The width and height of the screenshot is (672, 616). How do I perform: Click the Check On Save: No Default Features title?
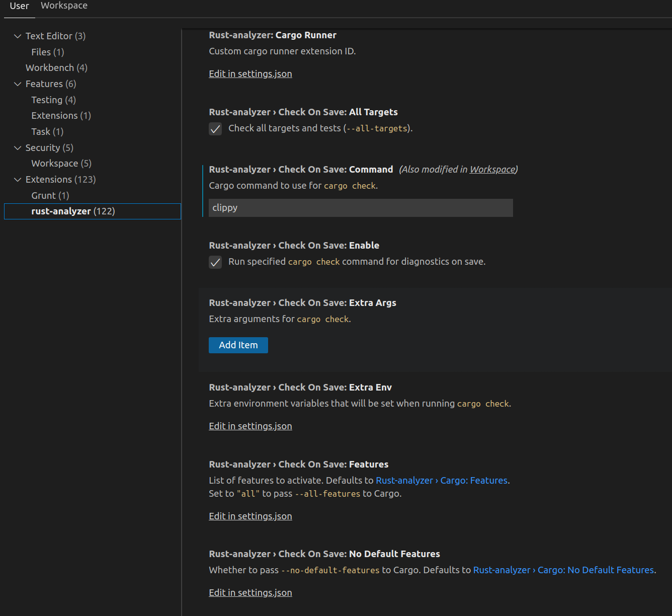click(x=324, y=554)
